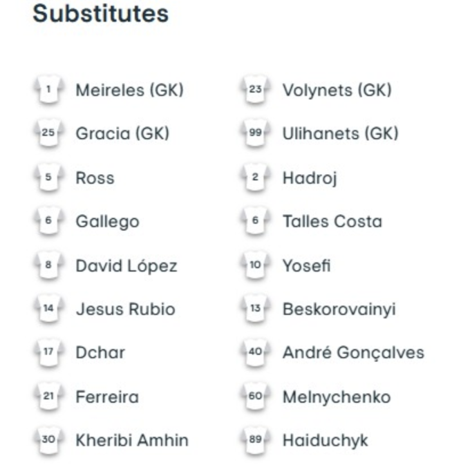Select the number 14 jersey icon beside Jesus Rubio
Image resolution: width=470 pixels, height=476 pixels.
(x=48, y=310)
